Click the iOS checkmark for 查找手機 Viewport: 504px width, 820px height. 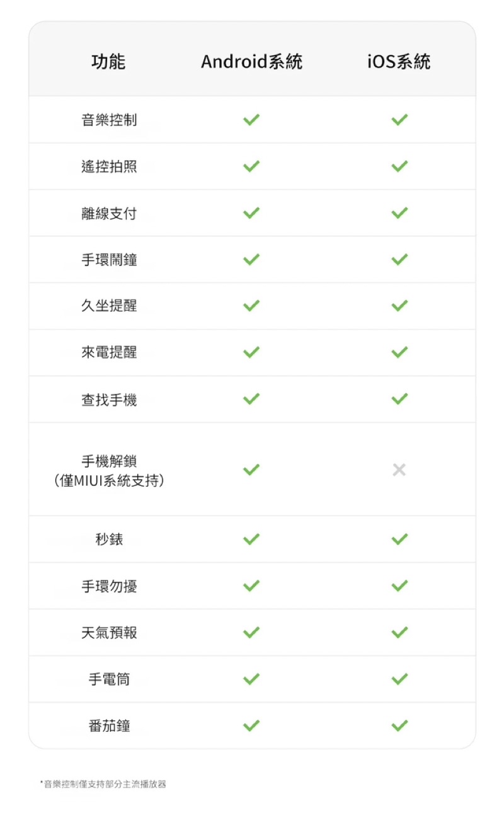pos(399,400)
